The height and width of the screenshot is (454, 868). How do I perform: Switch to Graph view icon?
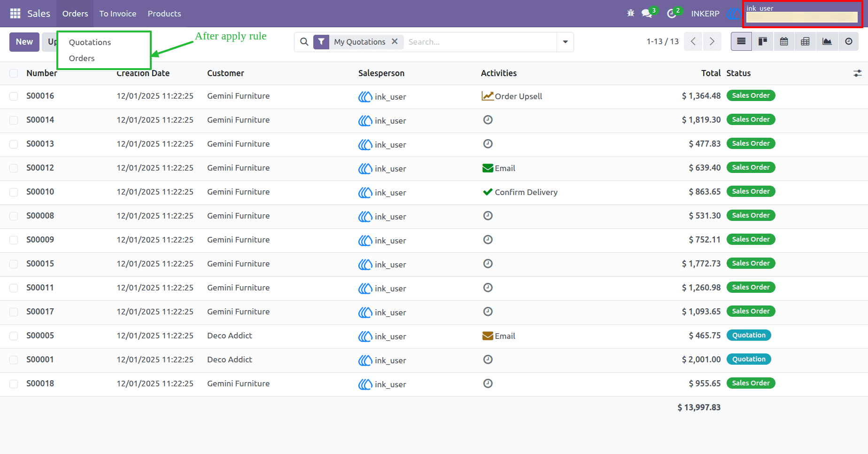pyautogui.click(x=827, y=41)
